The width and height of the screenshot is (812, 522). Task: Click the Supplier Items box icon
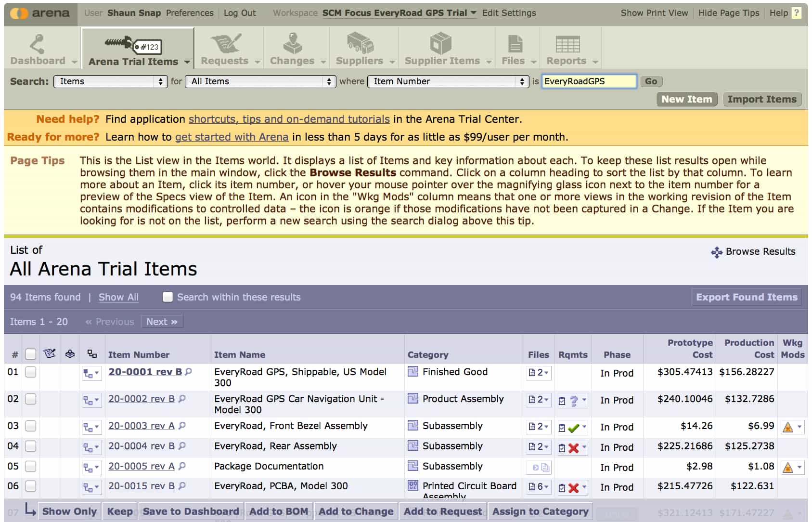coord(441,43)
